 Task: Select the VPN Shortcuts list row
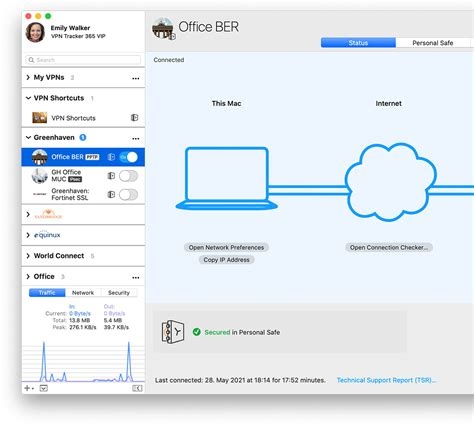pos(83,118)
